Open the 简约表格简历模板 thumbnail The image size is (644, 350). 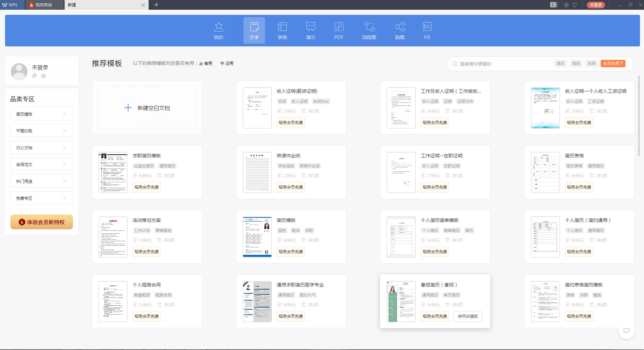coord(545,302)
